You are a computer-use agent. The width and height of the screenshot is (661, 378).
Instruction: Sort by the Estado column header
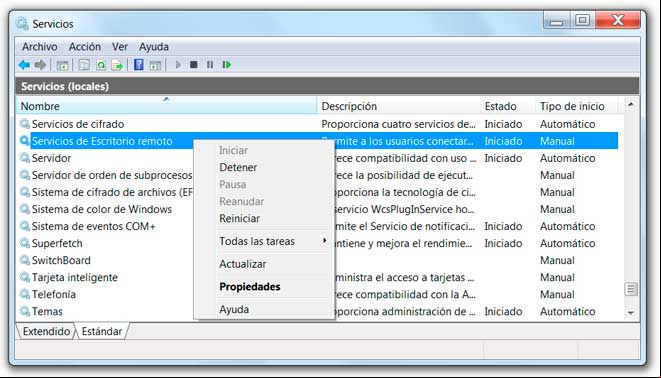[x=508, y=106]
